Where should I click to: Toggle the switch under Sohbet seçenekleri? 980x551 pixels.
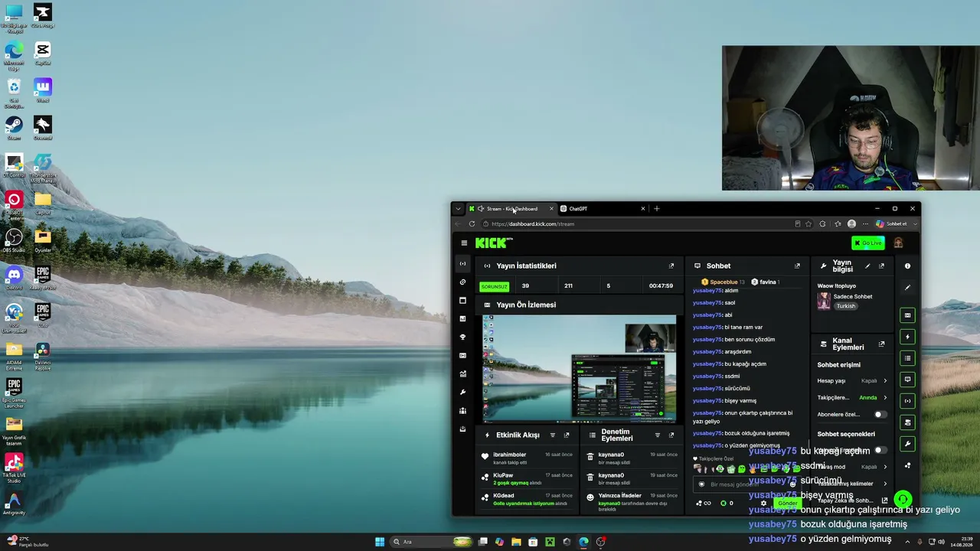point(880,451)
